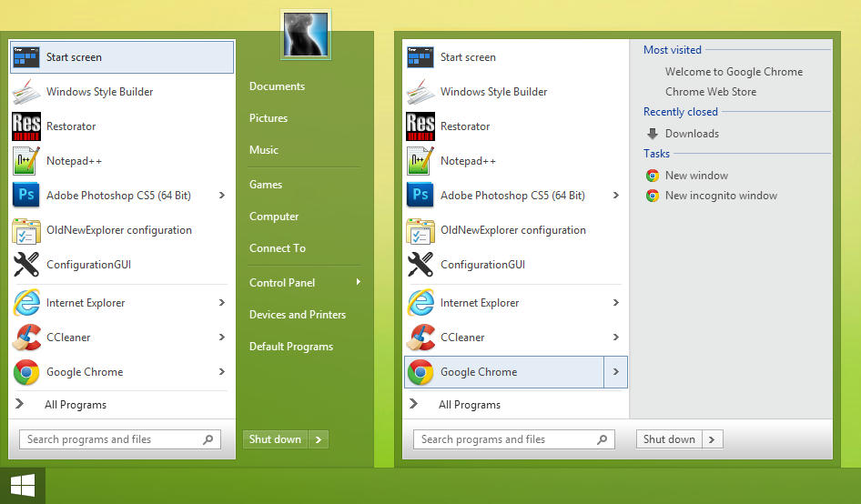Click the Chrome icon in the highlighted Google Chrome row
The width and height of the screenshot is (861, 504).
[x=420, y=372]
